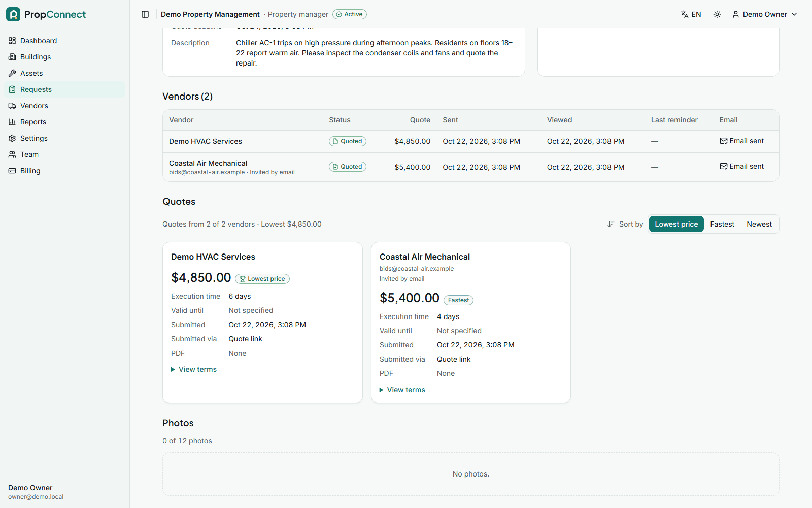Click the 0 of 12 photos counter
Screen dimensions: 812x508
[187, 441]
